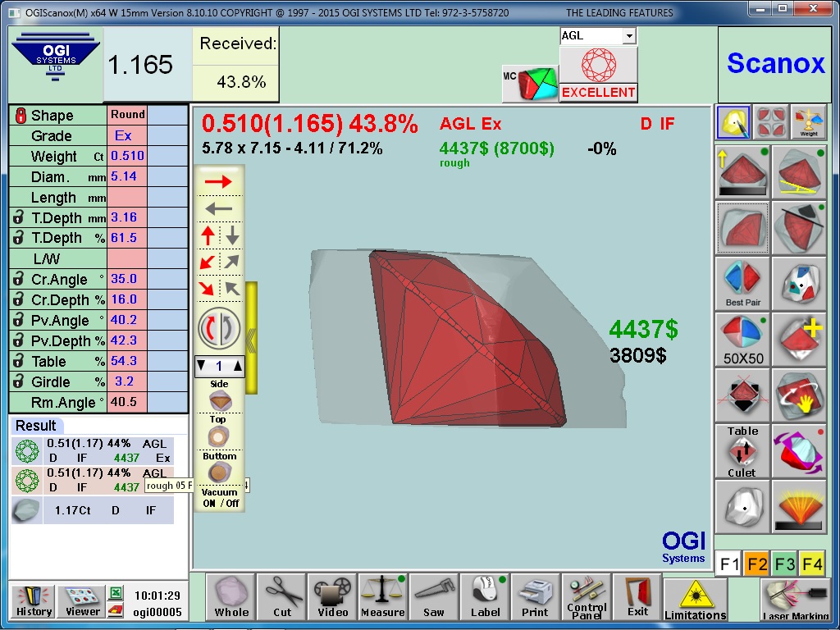
Task: Open the Saw tool
Action: tap(434, 596)
